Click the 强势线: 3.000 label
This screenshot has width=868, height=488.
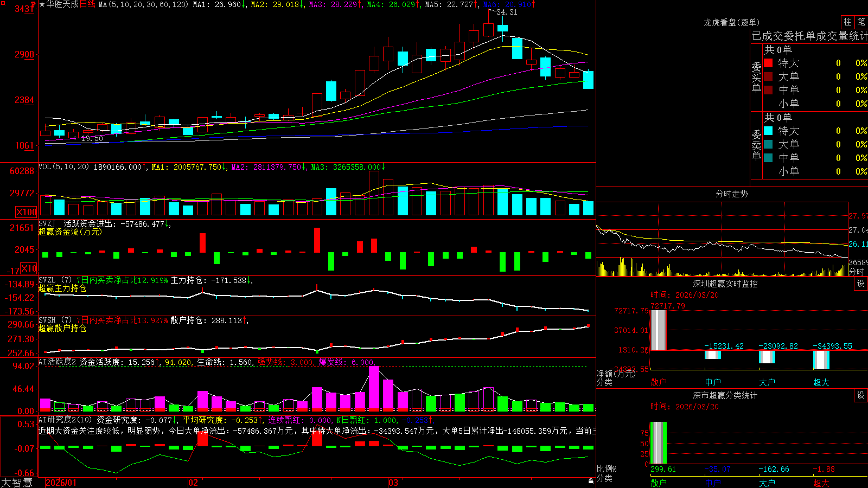pyautogui.click(x=285, y=362)
